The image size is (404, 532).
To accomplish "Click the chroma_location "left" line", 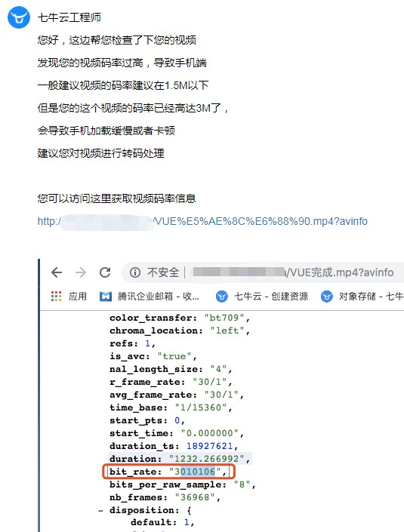I will point(180,331).
